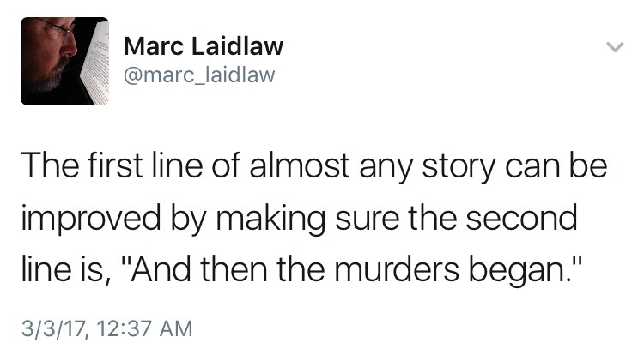Screen dimensions: 644x361
Task: Click the glasses in the profile photo
Action: tap(53, 31)
